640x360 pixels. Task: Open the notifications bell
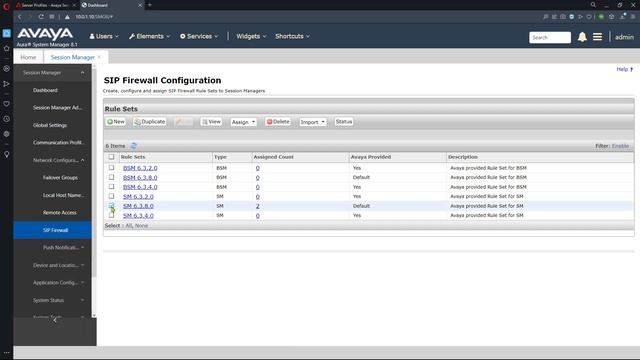click(x=582, y=37)
